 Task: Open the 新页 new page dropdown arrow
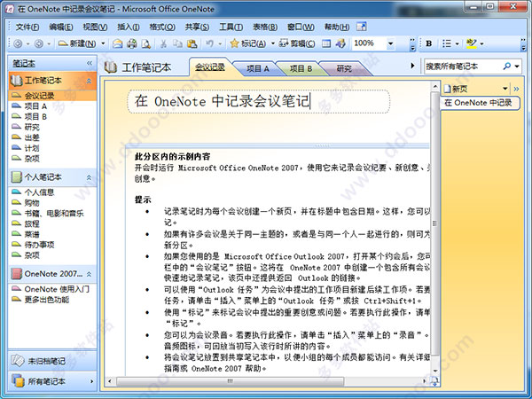tap(505, 89)
